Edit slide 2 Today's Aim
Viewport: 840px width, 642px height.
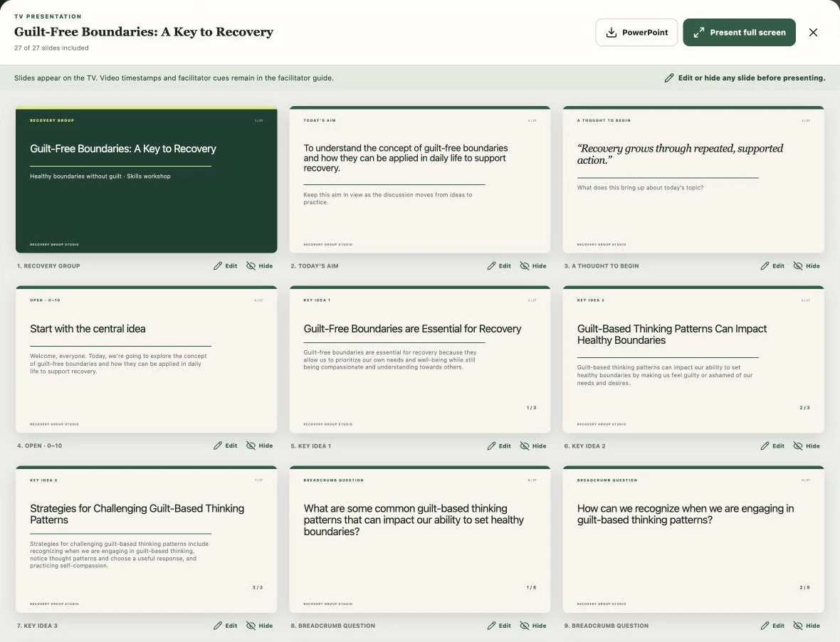pyautogui.click(x=499, y=265)
